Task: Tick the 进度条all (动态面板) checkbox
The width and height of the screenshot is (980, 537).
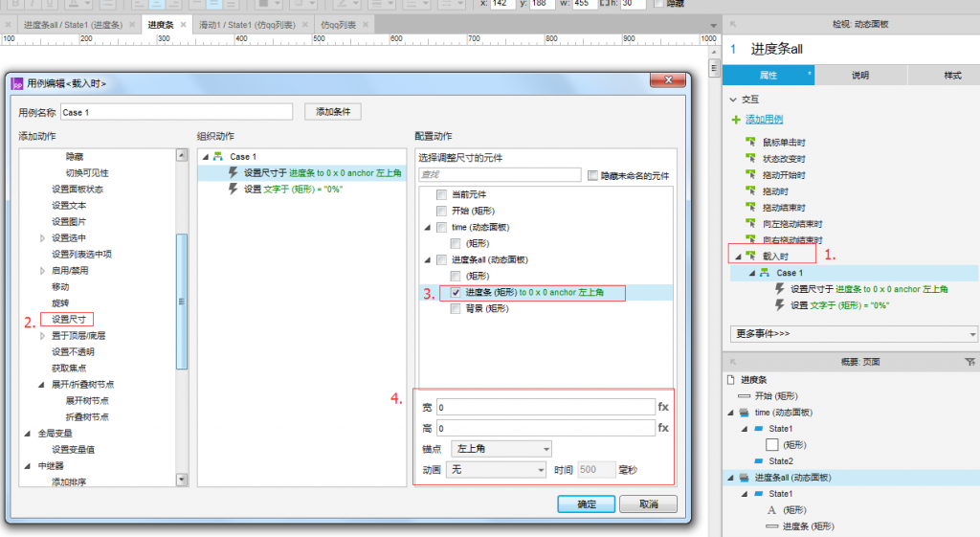Action: point(442,259)
